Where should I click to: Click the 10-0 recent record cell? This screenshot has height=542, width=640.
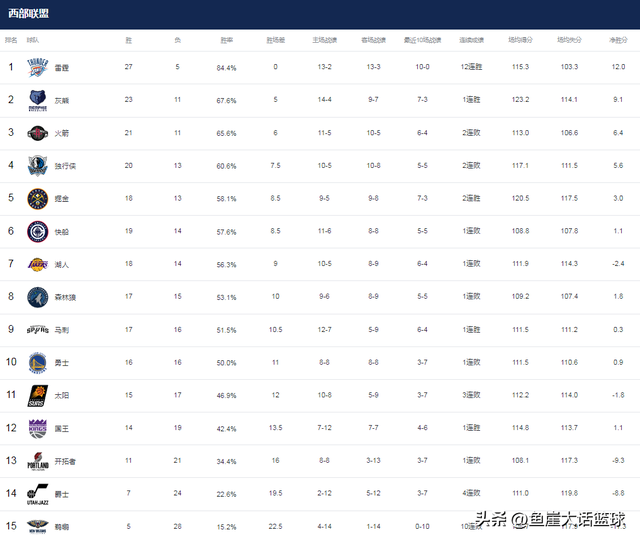pyautogui.click(x=422, y=67)
